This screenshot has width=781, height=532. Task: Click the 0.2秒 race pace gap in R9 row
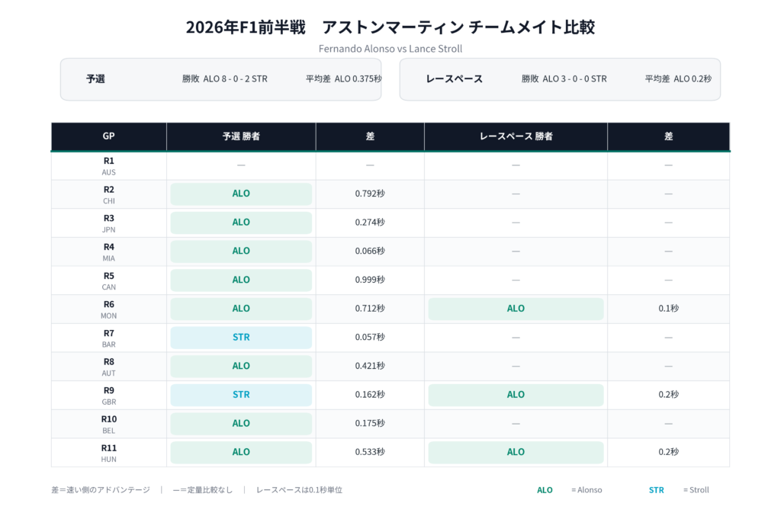tap(668, 395)
